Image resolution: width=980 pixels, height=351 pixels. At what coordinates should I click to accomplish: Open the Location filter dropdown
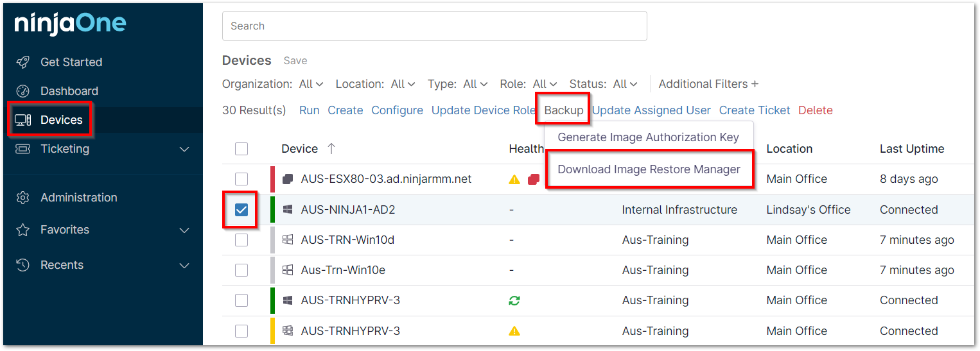pos(403,84)
